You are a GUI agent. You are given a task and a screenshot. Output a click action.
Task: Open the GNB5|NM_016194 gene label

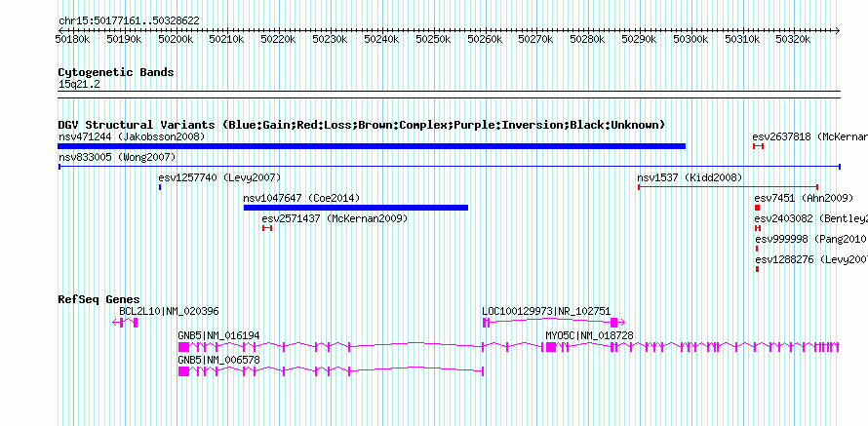218,335
